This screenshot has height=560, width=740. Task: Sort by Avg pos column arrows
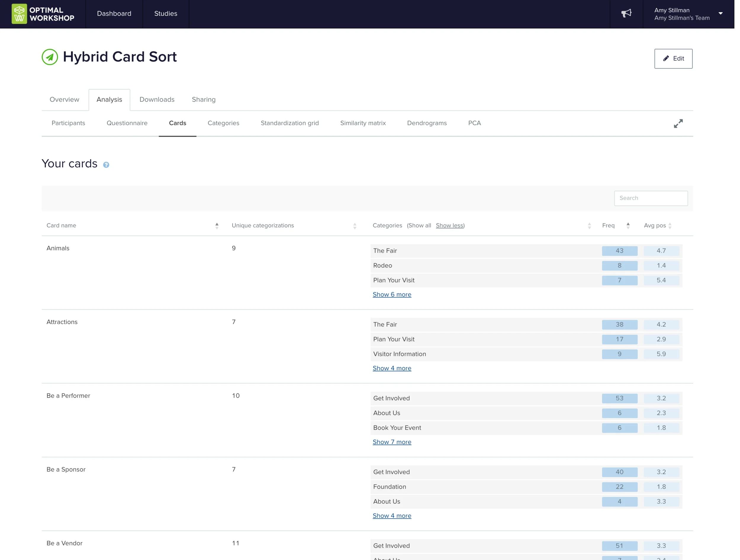(670, 226)
